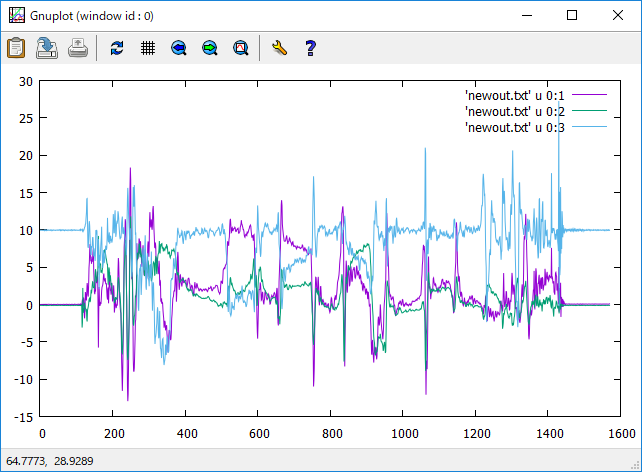Autoscale the plot axes

(x=241, y=47)
